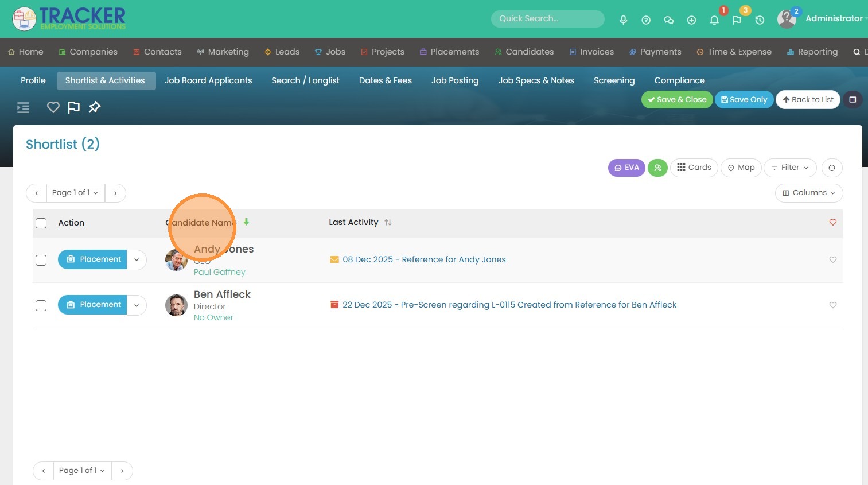Viewport: 868px width, 485px height.
Task: Open the help question mark icon
Action: (x=646, y=20)
